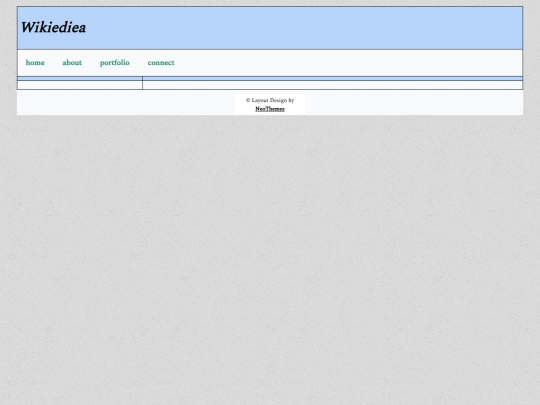540x405 pixels.
Task: Click the Wikiediea site title
Action: (x=53, y=28)
